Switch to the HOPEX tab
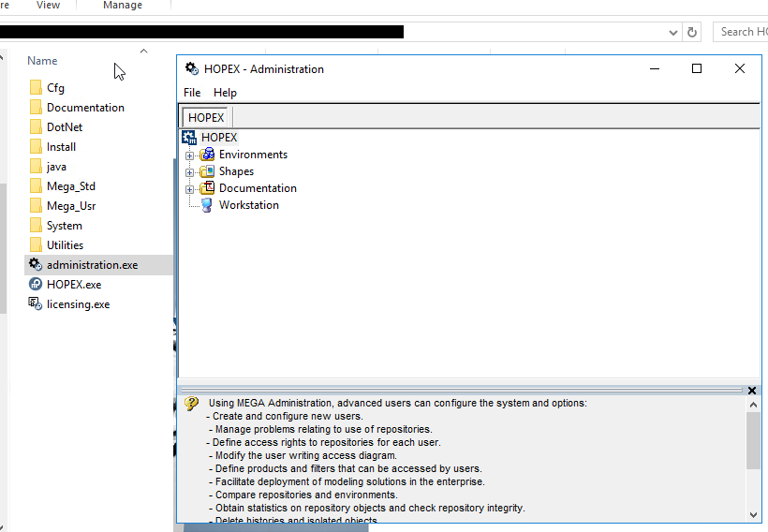 pos(206,118)
